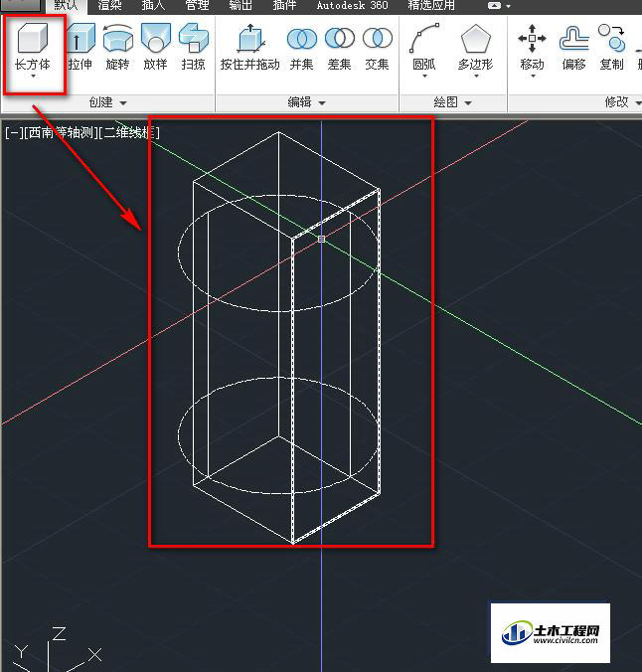642x672 pixels.
Task: Switch to the 渲染 ribbon tab
Action: coord(109,6)
